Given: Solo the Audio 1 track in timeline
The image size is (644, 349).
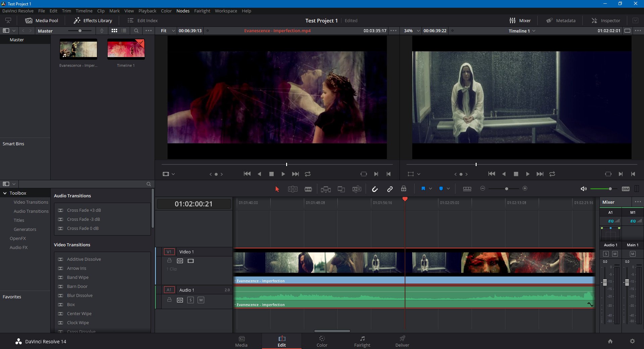Looking at the screenshot, I should click(191, 300).
